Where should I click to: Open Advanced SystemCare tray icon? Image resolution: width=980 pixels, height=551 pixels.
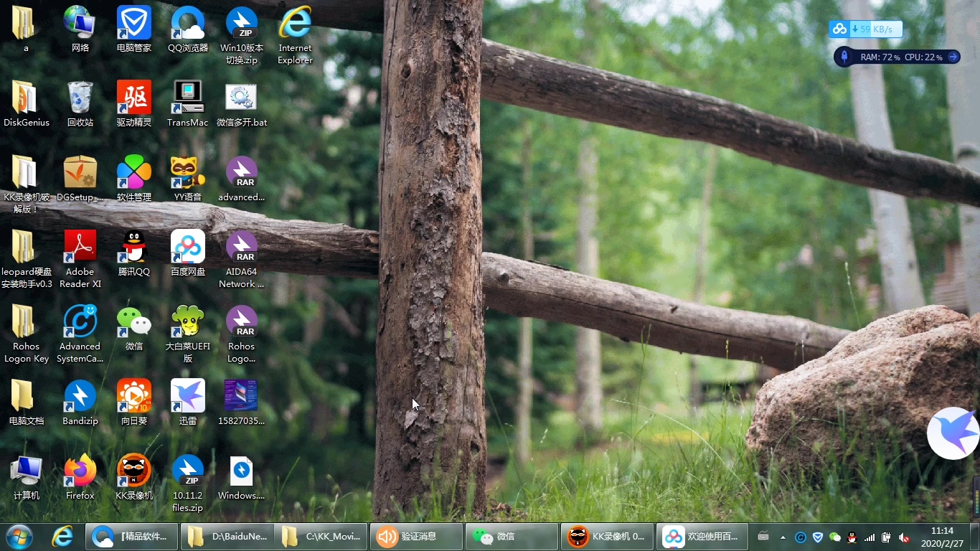(x=801, y=537)
